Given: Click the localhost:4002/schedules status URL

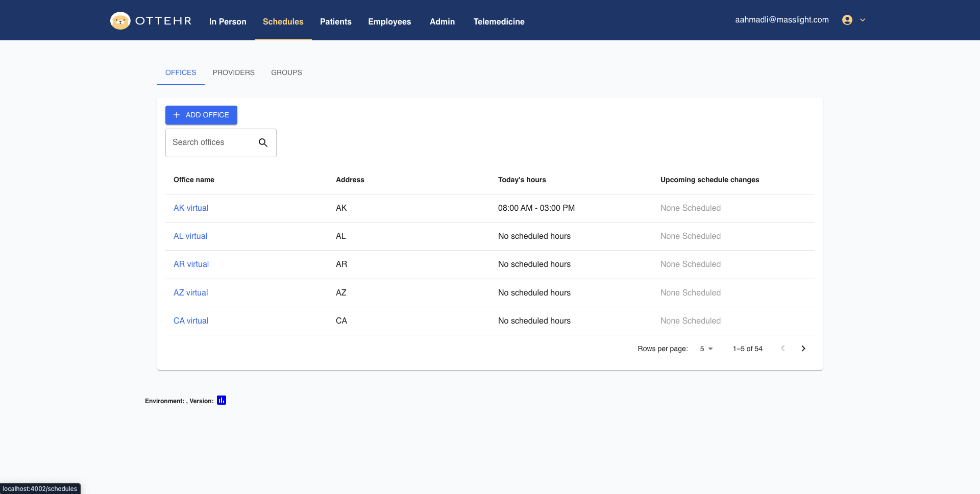Looking at the screenshot, I should (40, 489).
